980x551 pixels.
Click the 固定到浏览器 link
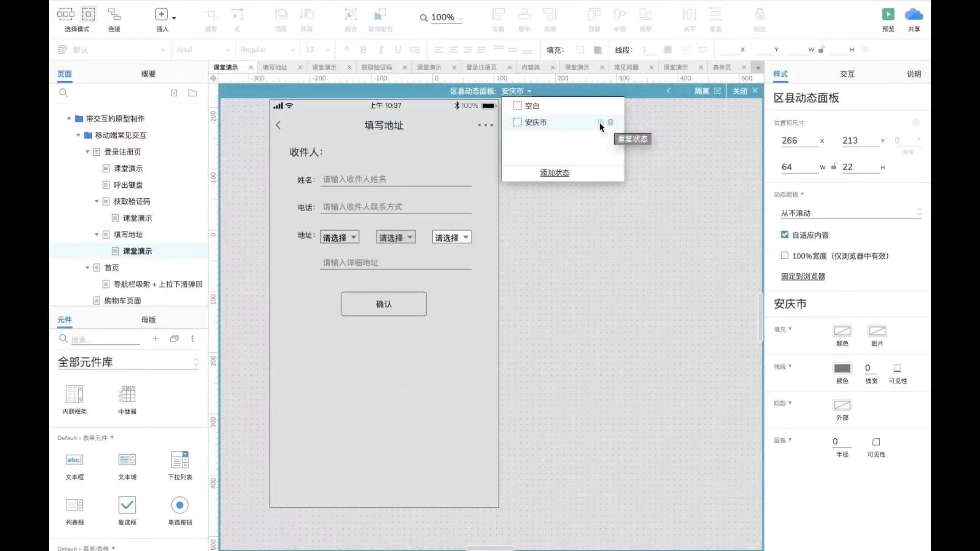pyautogui.click(x=802, y=276)
